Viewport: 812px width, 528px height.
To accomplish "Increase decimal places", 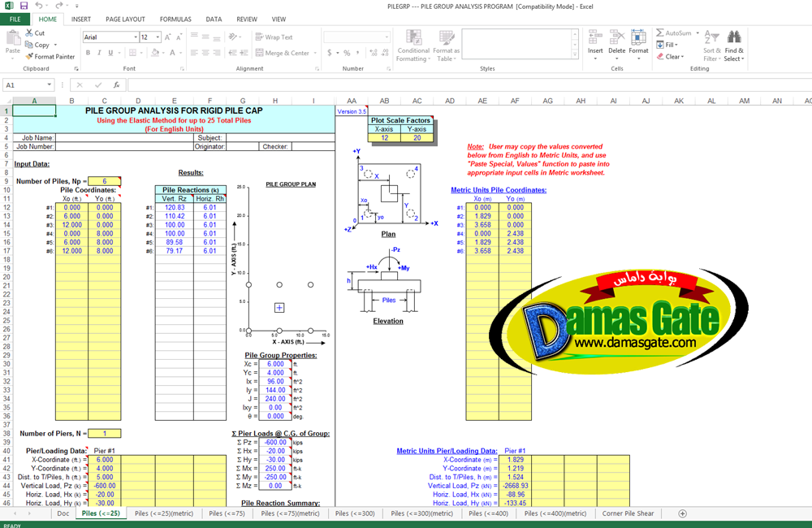I will pos(374,53).
